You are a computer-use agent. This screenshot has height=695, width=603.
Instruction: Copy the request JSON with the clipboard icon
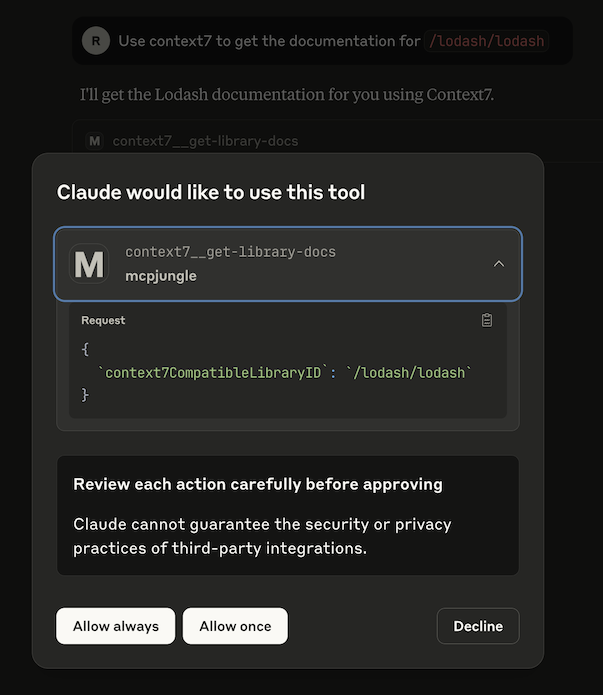[x=487, y=320]
